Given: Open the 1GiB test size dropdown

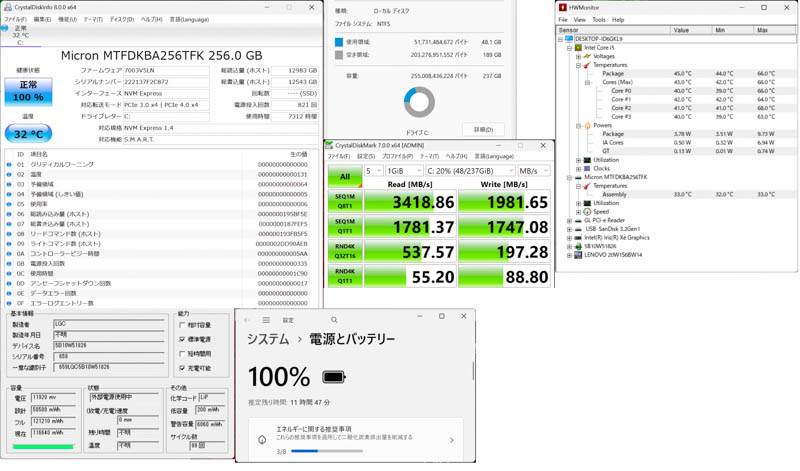Looking at the screenshot, I should coord(404,171).
